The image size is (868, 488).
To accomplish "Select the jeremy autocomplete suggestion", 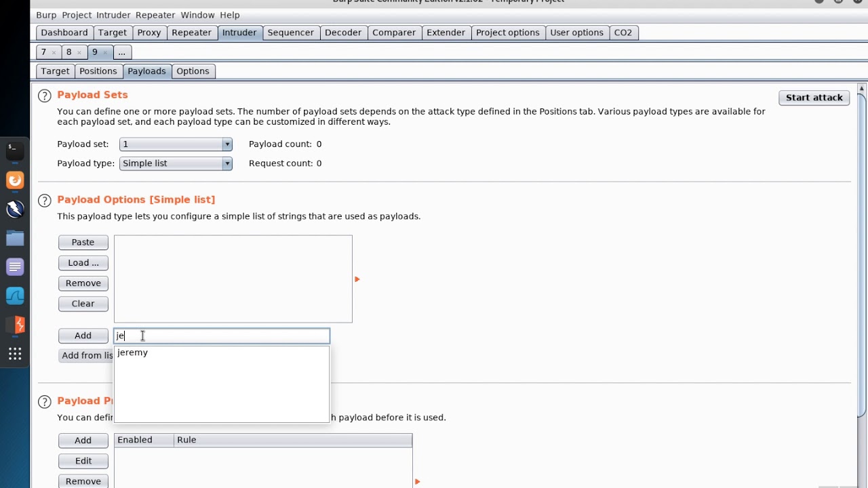I will [x=222, y=352].
